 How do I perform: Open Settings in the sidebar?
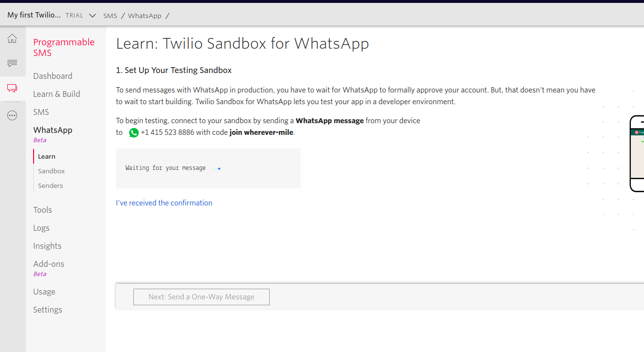48,310
